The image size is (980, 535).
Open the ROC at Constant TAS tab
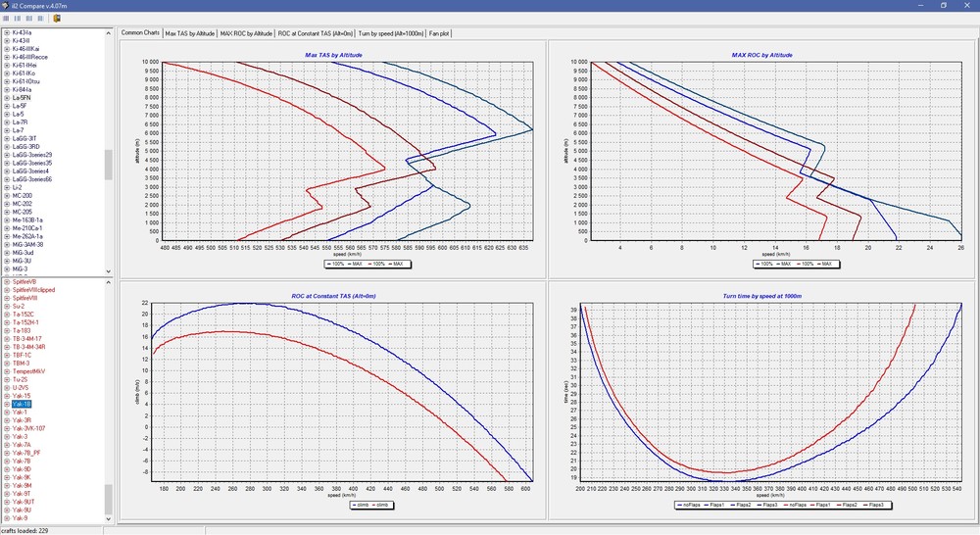pyautogui.click(x=315, y=33)
